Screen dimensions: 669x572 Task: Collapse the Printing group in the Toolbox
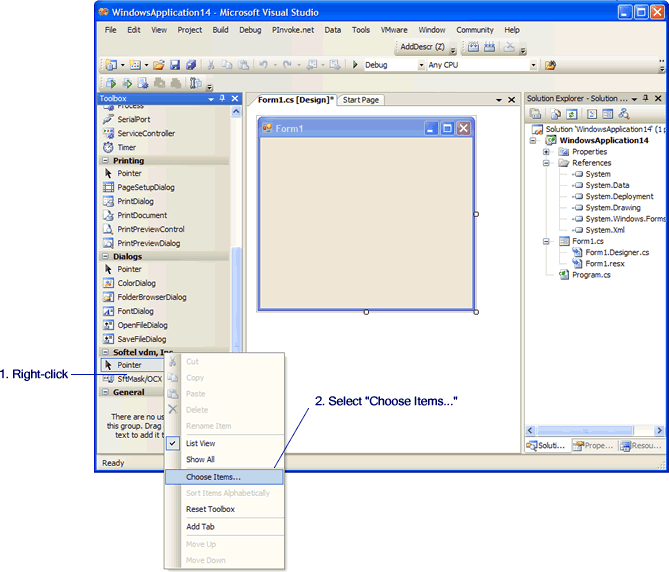pos(105,161)
